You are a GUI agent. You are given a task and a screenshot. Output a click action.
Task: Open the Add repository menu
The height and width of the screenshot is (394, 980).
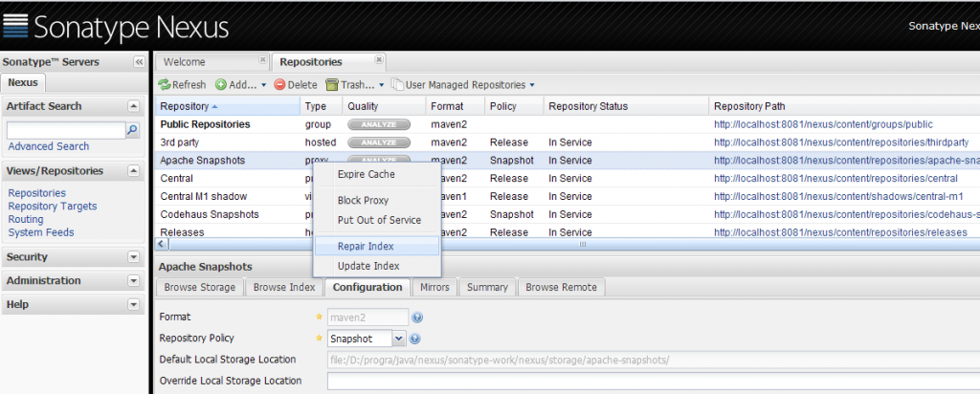pos(240,85)
